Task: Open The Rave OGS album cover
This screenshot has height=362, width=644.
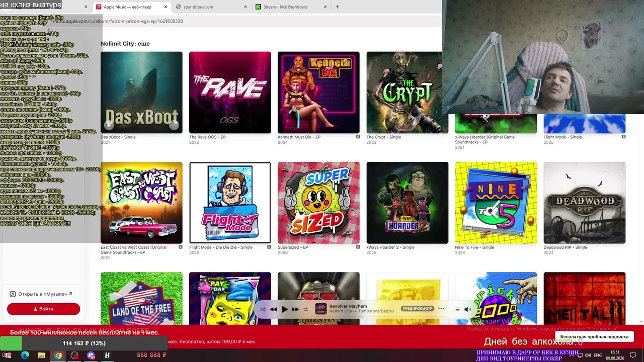Action: [x=230, y=93]
